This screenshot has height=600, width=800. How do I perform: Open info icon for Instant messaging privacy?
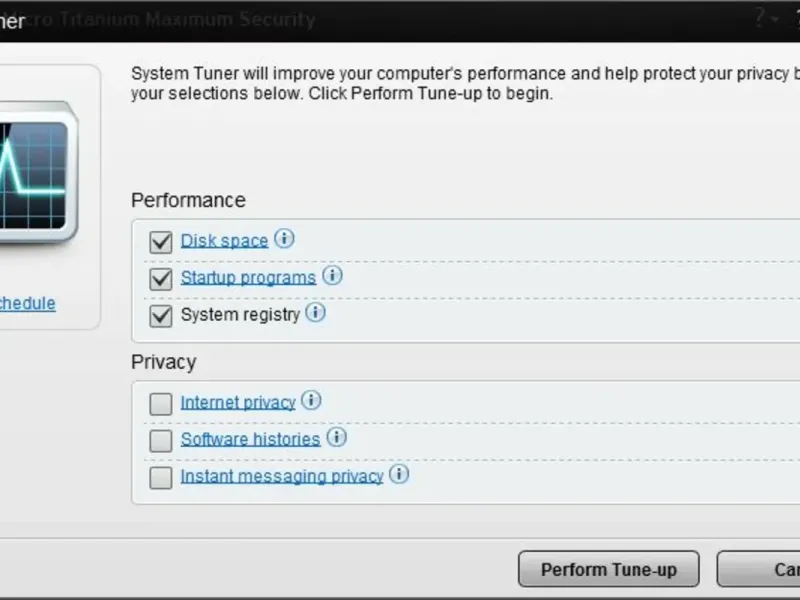coord(399,474)
